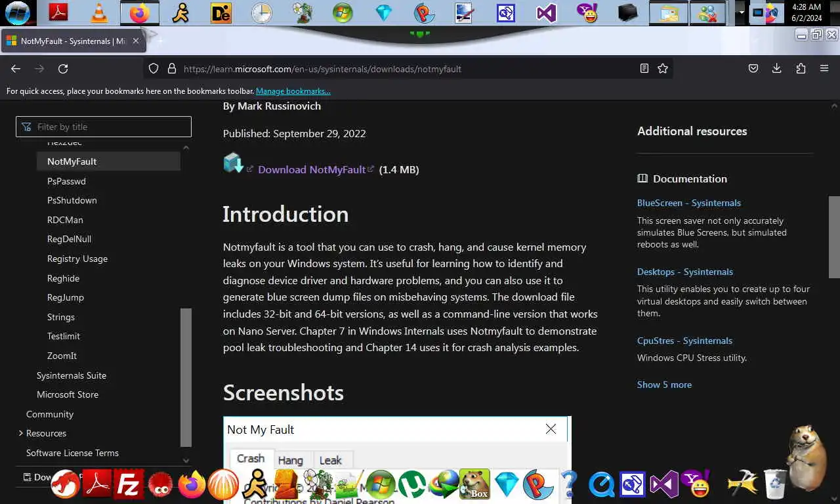Open Reghide in sidebar

[63, 278]
